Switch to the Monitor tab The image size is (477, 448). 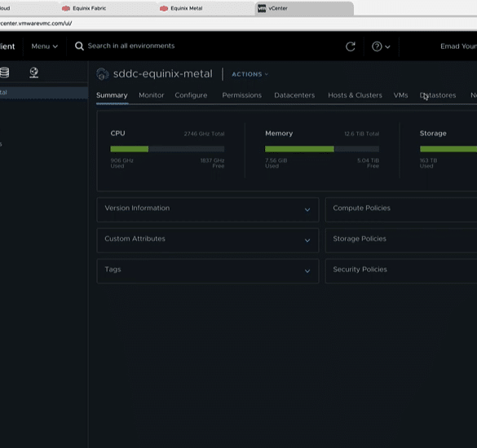(152, 95)
